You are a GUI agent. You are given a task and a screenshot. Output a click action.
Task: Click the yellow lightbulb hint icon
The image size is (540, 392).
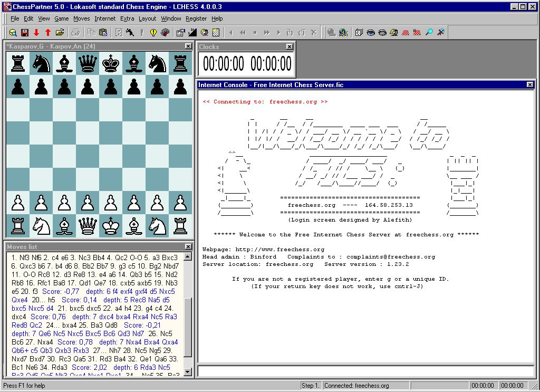(153, 32)
